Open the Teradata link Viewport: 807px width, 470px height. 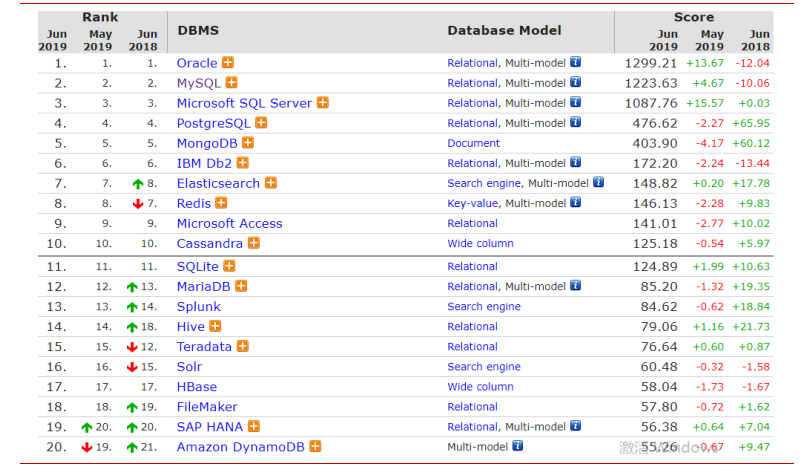point(204,347)
